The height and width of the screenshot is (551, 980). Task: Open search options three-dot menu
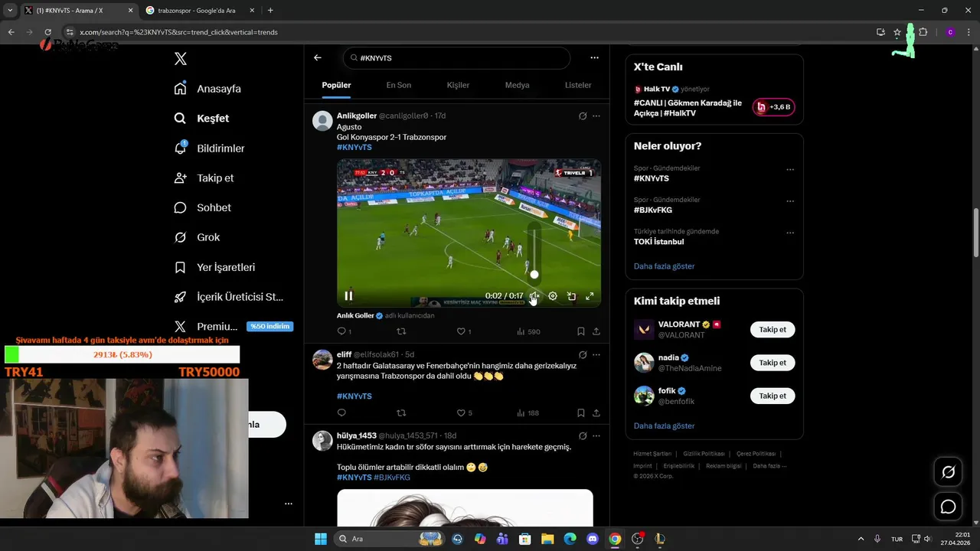(594, 57)
